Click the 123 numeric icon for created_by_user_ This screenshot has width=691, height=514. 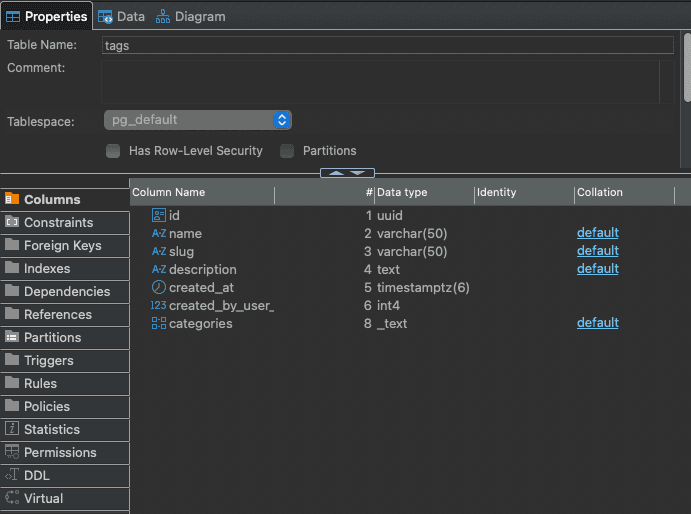pos(159,305)
